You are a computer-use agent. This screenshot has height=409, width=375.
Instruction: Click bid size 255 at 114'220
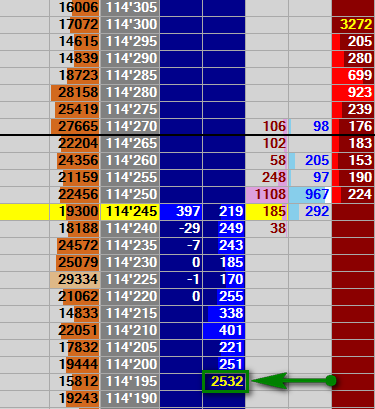click(x=224, y=296)
